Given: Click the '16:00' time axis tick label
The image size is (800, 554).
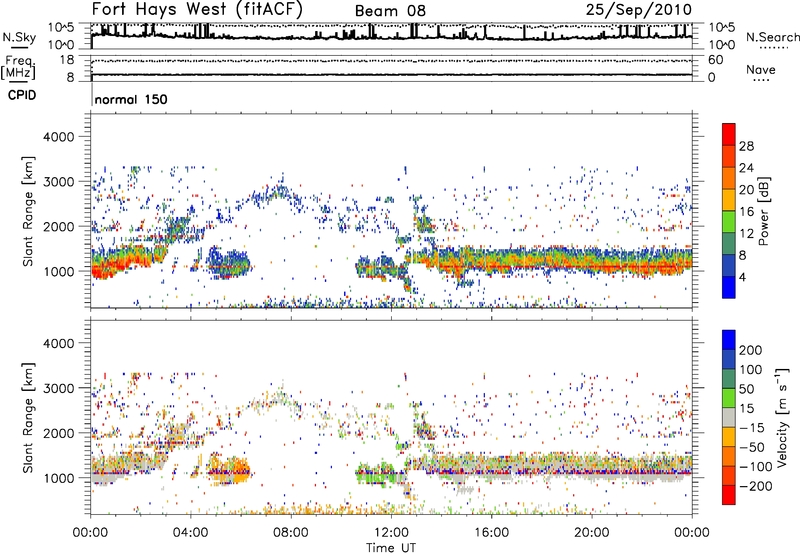Looking at the screenshot, I should click(x=491, y=533).
